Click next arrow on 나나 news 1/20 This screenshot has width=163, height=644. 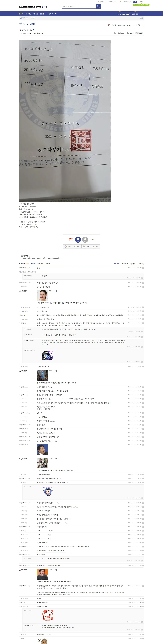click(x=56, y=291)
